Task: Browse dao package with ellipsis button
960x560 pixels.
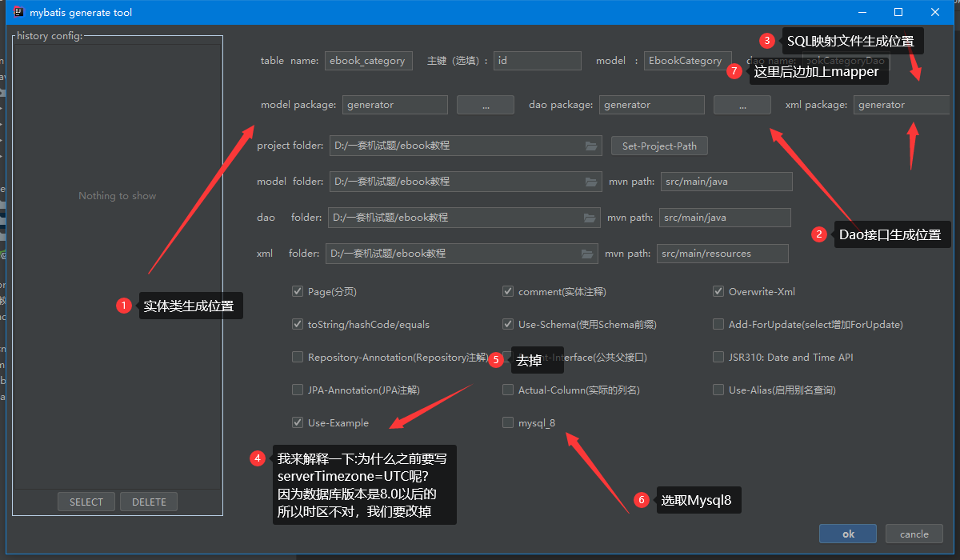Action: tap(742, 105)
